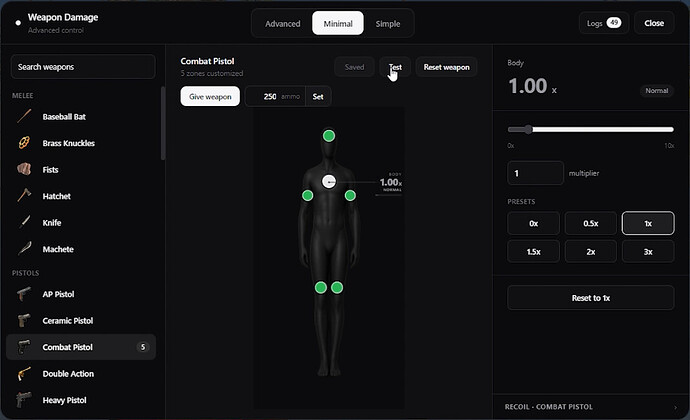Click Give weapon button
Screen dimensions: 690x420
210,96
